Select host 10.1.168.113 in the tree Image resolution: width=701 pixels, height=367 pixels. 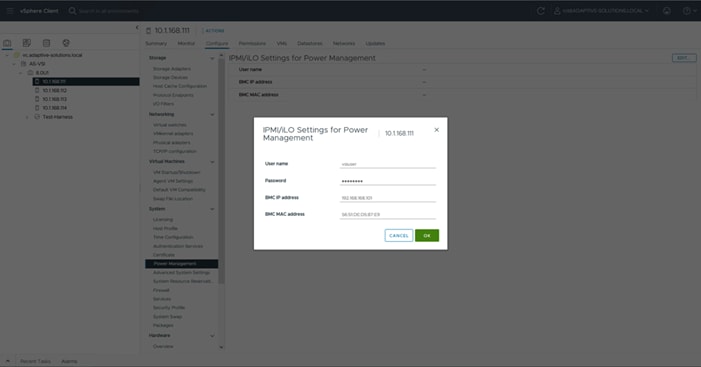55,99
